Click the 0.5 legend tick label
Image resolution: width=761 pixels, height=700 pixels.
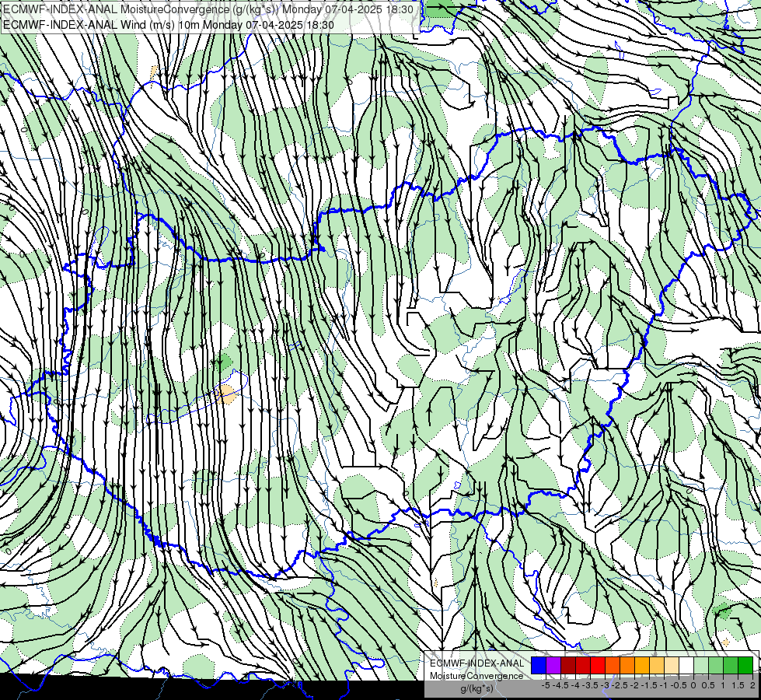pos(708,685)
